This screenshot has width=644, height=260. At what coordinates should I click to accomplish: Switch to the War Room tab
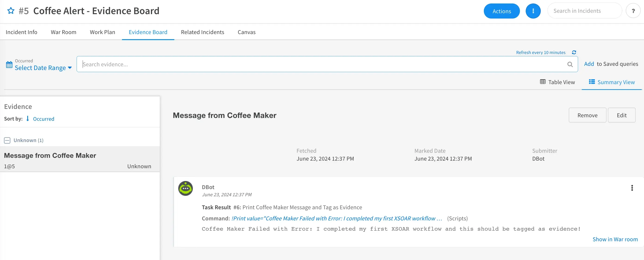coord(64,32)
